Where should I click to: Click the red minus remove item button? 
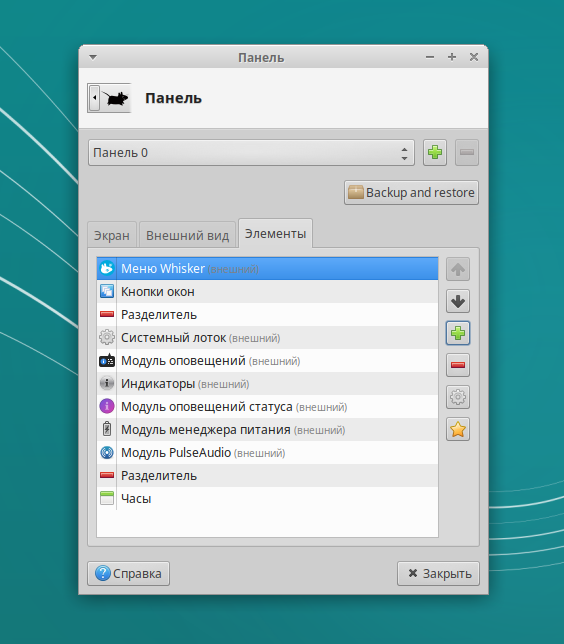click(x=458, y=365)
